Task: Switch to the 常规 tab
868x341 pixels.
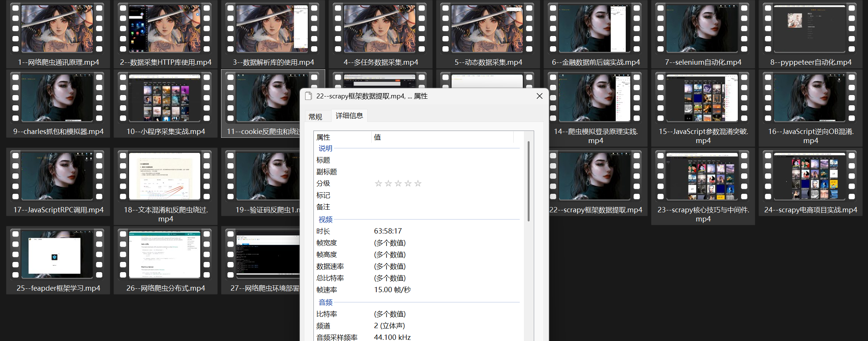Action: (315, 117)
